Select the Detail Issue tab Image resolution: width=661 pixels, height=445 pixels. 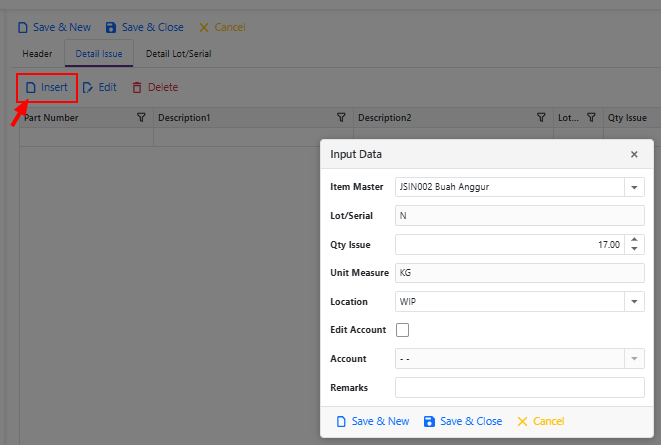coord(99,54)
